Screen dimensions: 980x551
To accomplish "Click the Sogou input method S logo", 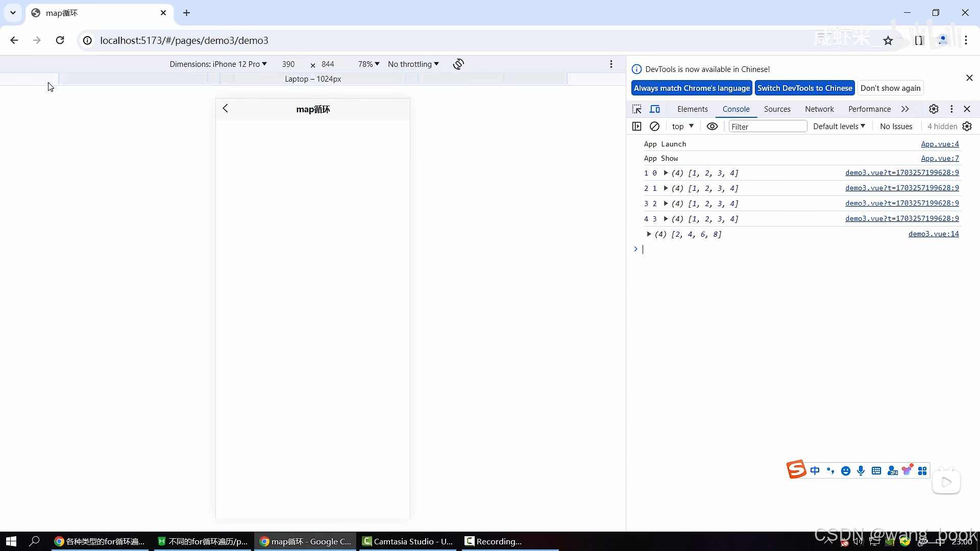I will click(796, 469).
